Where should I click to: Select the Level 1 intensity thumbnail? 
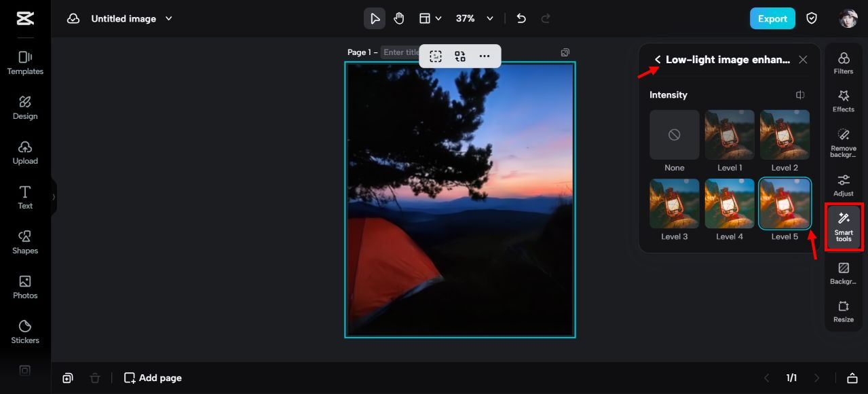point(730,135)
